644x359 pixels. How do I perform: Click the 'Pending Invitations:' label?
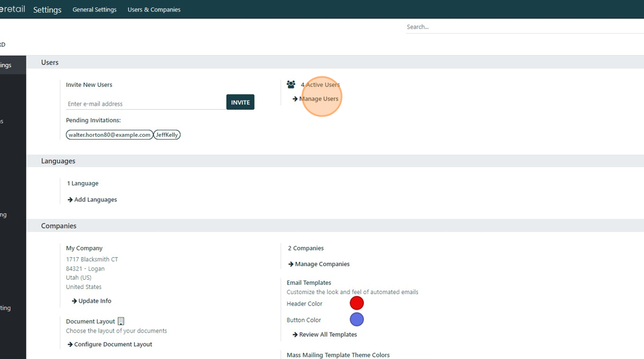point(93,120)
